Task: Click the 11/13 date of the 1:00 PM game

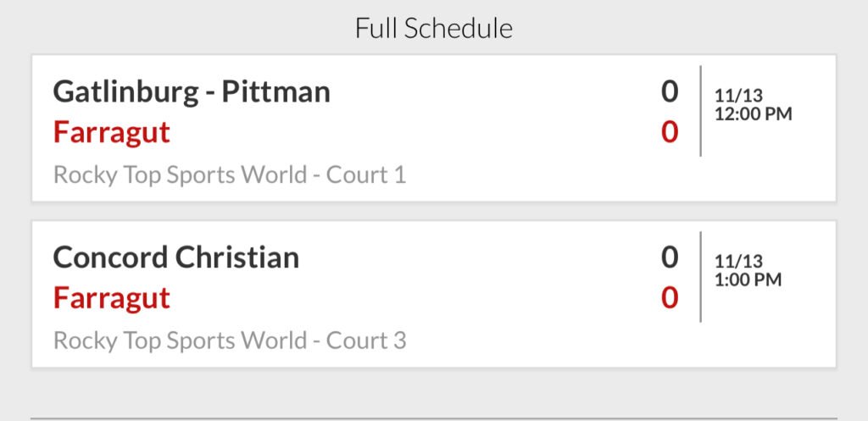Action: point(738,261)
